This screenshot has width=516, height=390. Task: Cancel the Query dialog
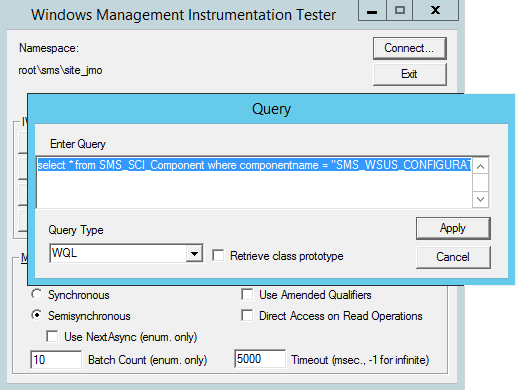point(453,257)
